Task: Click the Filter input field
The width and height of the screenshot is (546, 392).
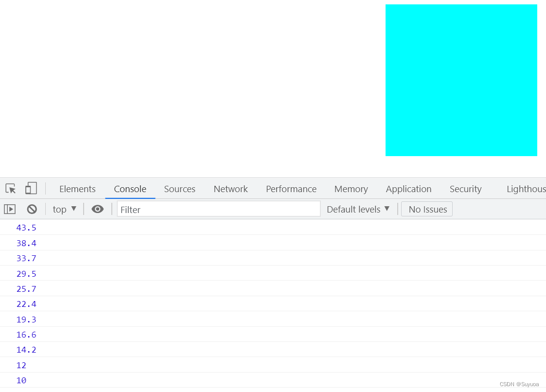Action: point(219,209)
